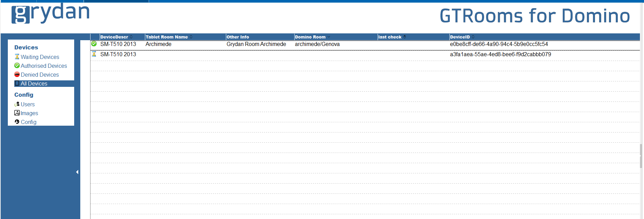Sort by Domino Room column arrow
Image resolution: width=644 pixels, height=219 pixels.
[x=329, y=37]
